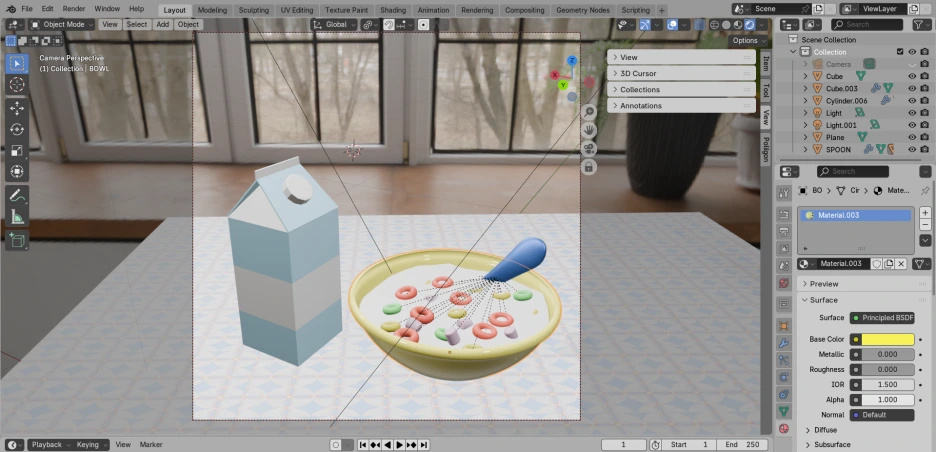Open the Global transform orientation dropdown
The width and height of the screenshot is (936, 452).
(335, 24)
